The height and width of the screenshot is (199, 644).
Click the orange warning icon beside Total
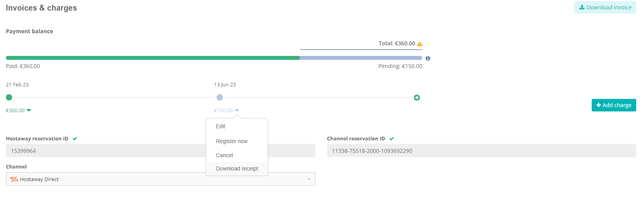pyautogui.click(x=420, y=44)
